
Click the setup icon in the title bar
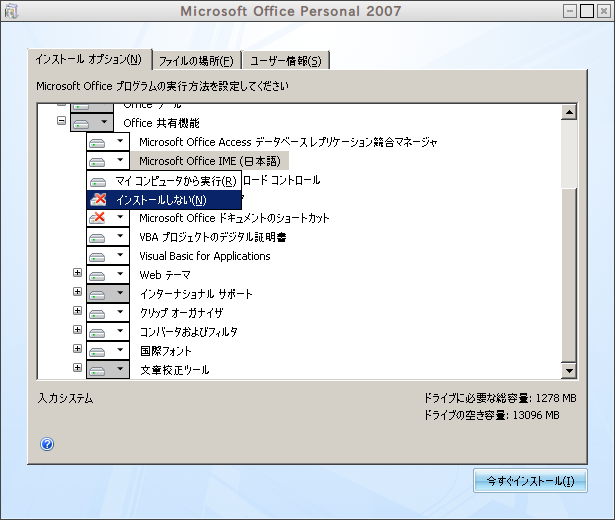pyautogui.click(x=11, y=11)
